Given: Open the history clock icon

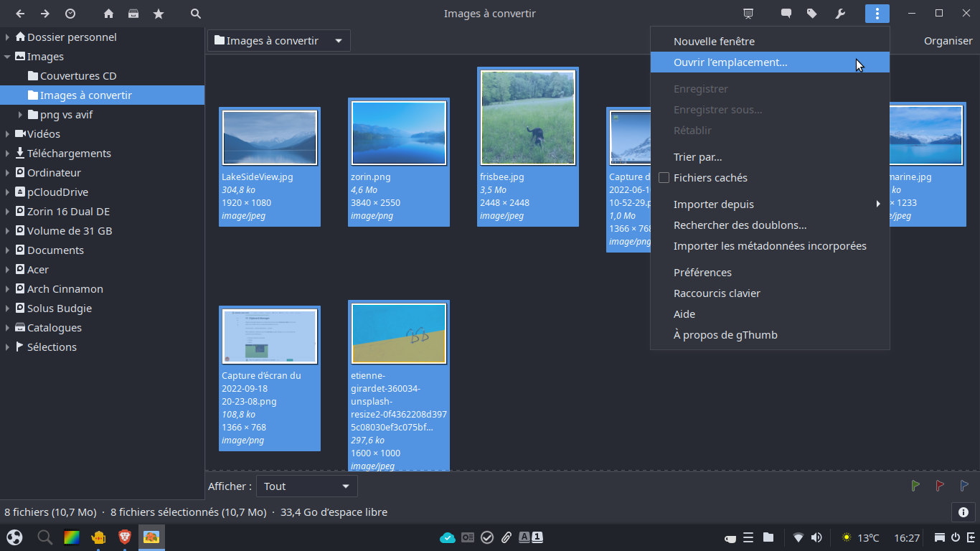Looking at the screenshot, I should point(70,14).
